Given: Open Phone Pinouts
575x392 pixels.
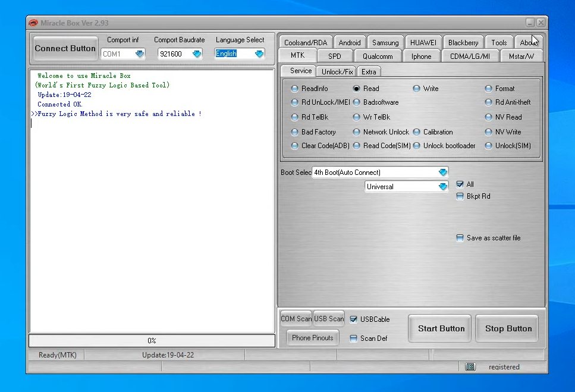Looking at the screenshot, I should tap(312, 338).
